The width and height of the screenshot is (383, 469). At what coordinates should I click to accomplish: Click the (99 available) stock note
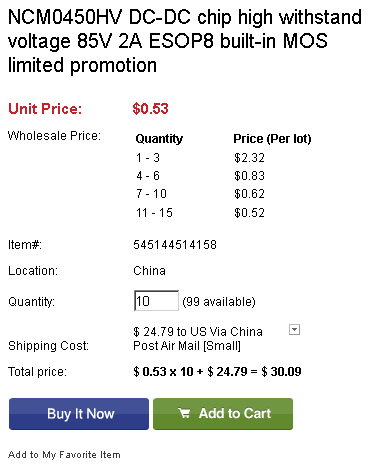point(219,302)
